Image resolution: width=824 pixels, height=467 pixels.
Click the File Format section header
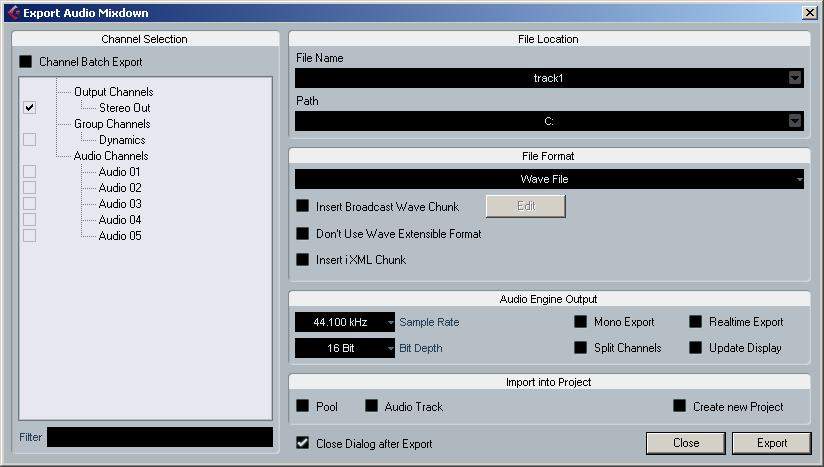549,156
